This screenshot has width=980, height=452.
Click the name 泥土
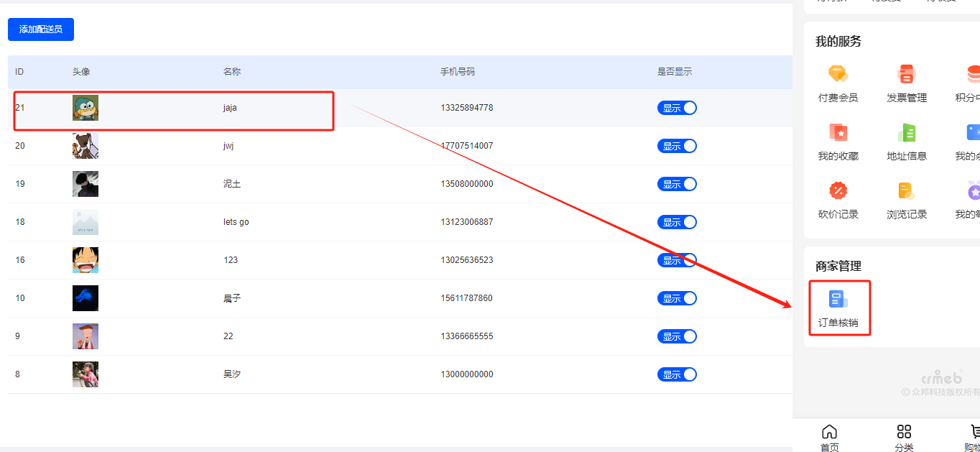232,184
